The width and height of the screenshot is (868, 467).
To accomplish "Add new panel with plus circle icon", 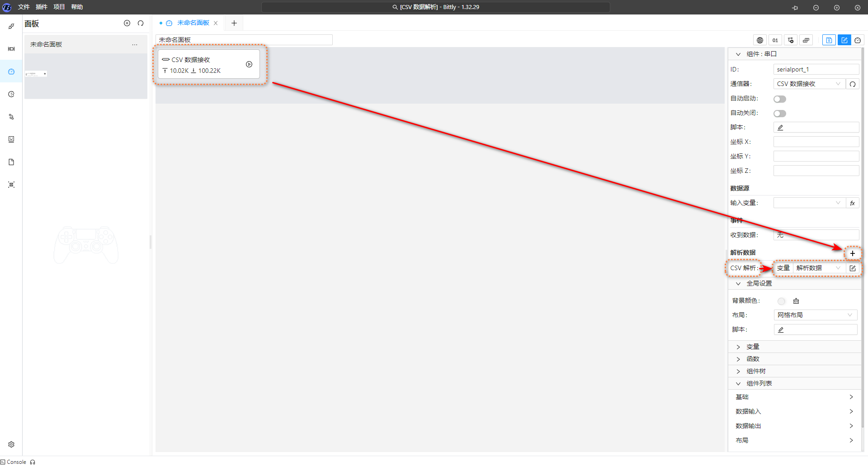I will click(127, 23).
